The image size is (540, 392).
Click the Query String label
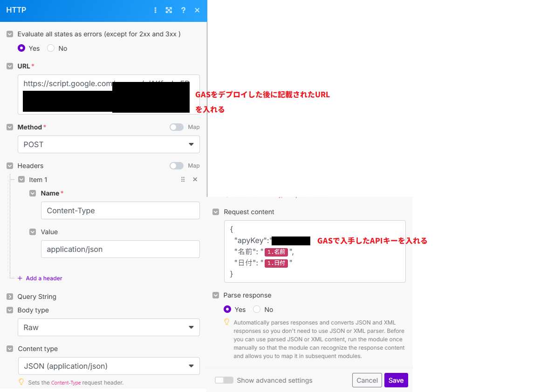coord(37,296)
